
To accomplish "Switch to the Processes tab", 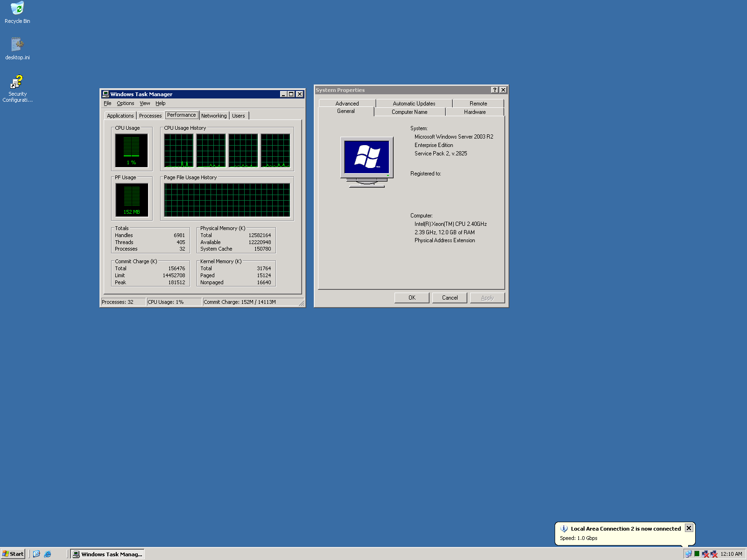I will [x=150, y=115].
